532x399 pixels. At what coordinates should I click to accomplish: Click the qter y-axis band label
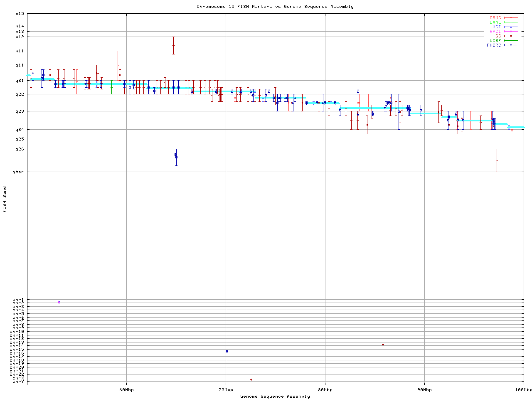(x=20, y=172)
